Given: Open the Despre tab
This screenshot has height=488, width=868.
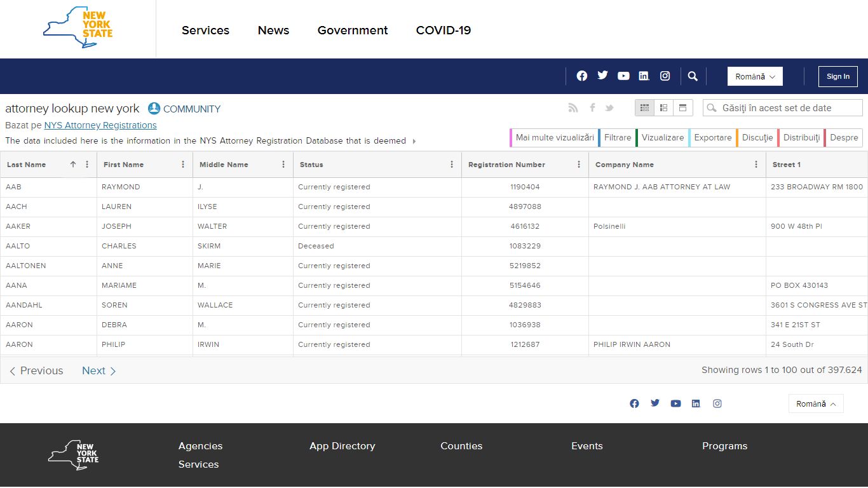Looking at the screenshot, I should pyautogui.click(x=843, y=137).
